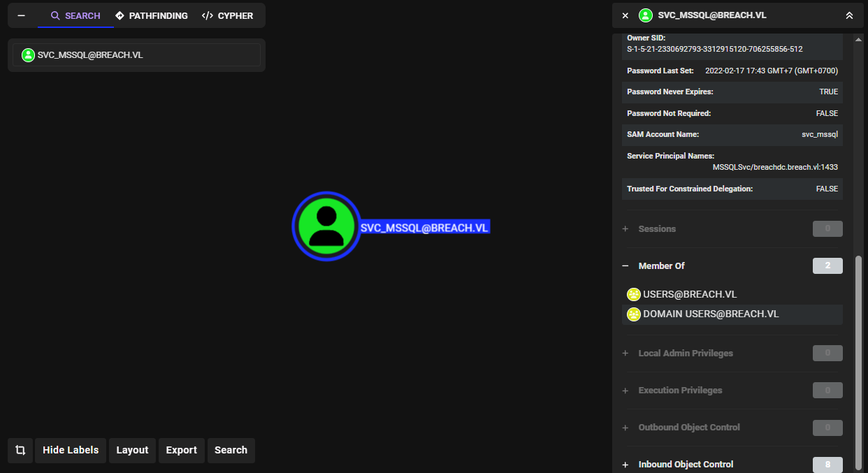Collapse all sections with double chevron icon

coord(849,15)
